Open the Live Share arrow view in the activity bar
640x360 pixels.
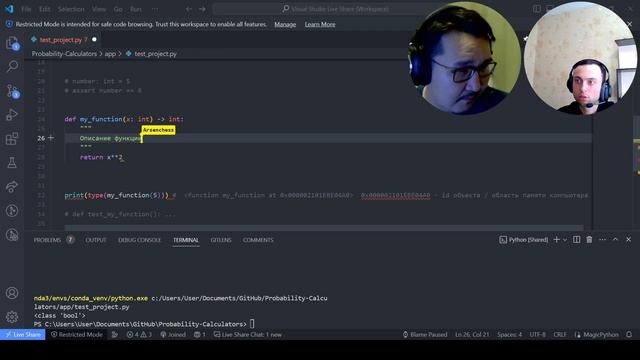tap(12, 187)
